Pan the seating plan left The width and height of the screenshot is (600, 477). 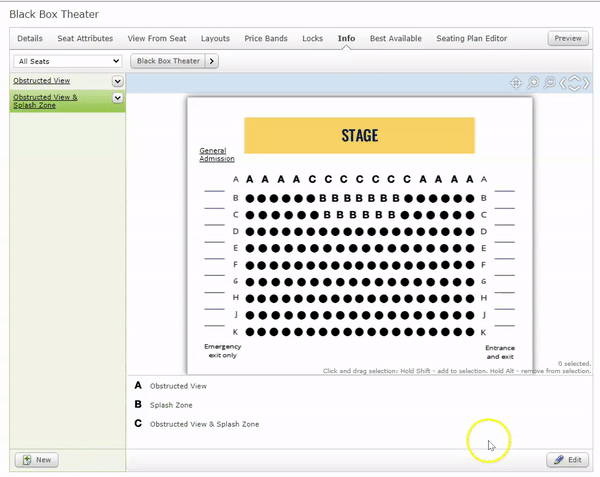pyautogui.click(x=562, y=83)
